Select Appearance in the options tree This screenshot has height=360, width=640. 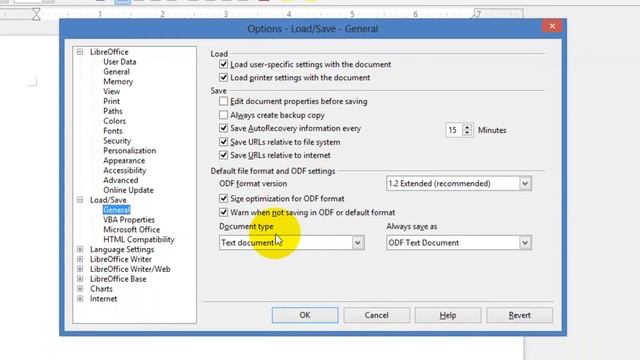tap(124, 160)
